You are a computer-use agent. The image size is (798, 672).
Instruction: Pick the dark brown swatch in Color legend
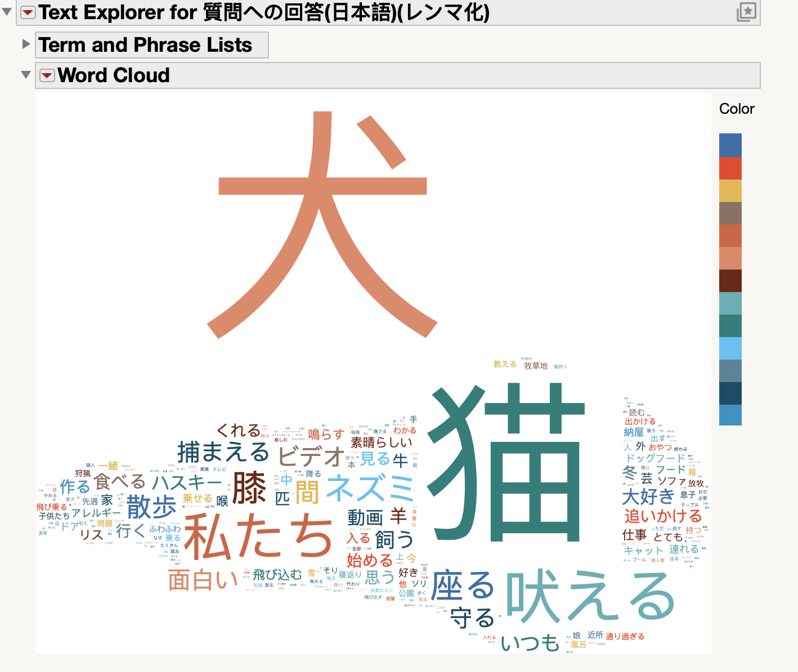[x=730, y=281]
